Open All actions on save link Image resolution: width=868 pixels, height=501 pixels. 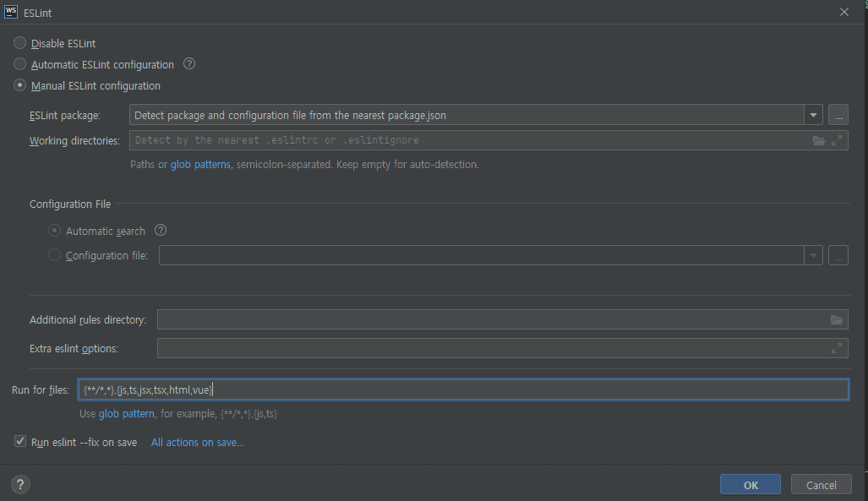click(x=197, y=443)
